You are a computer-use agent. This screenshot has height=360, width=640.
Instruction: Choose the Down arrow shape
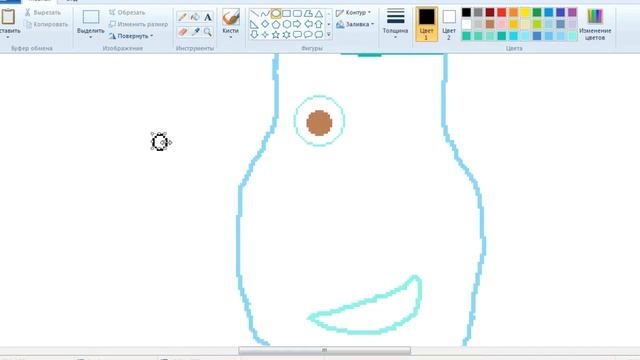(254, 35)
